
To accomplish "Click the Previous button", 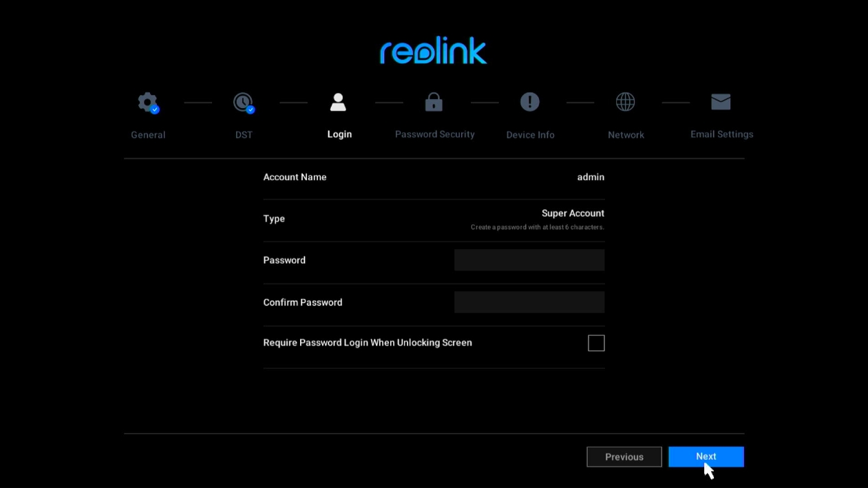I will point(624,456).
